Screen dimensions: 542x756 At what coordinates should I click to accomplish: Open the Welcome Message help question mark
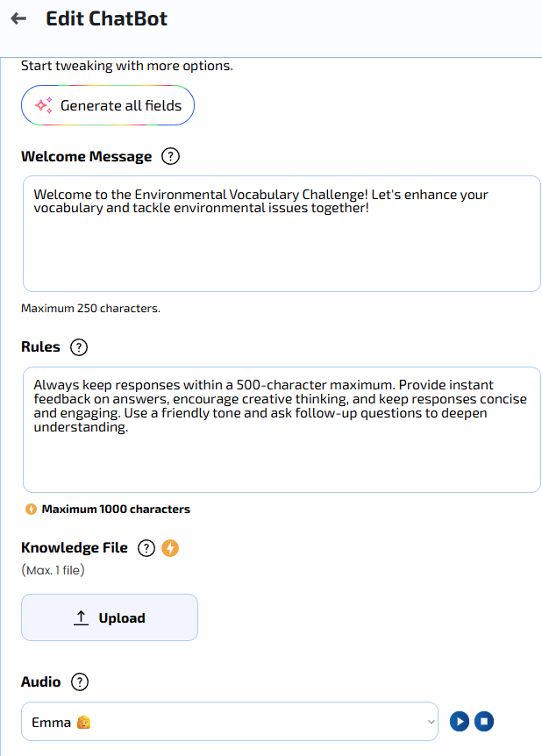(x=170, y=156)
